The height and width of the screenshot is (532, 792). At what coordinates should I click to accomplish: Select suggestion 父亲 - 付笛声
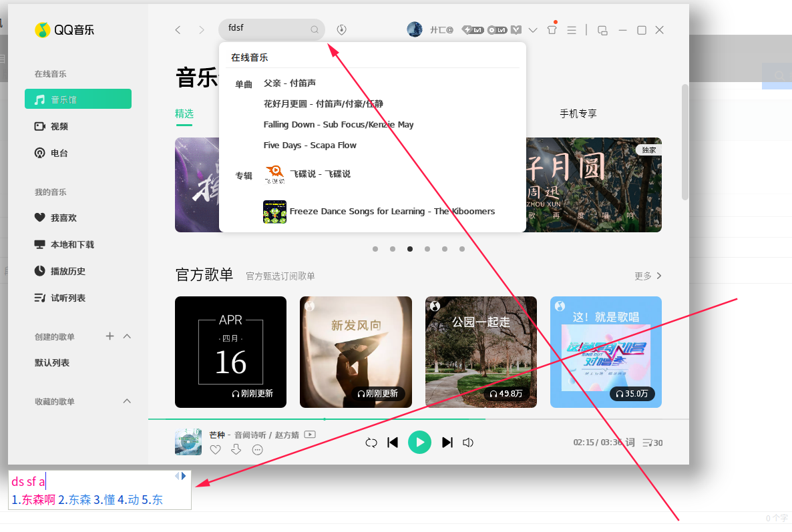[289, 83]
